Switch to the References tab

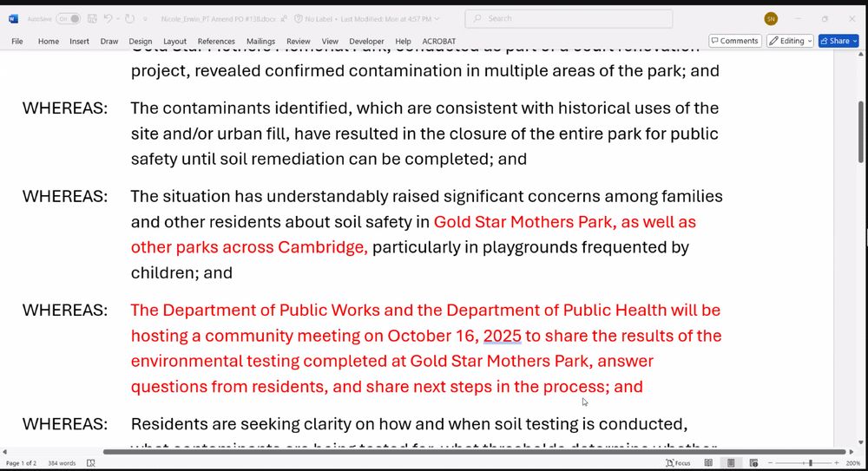pyautogui.click(x=216, y=41)
